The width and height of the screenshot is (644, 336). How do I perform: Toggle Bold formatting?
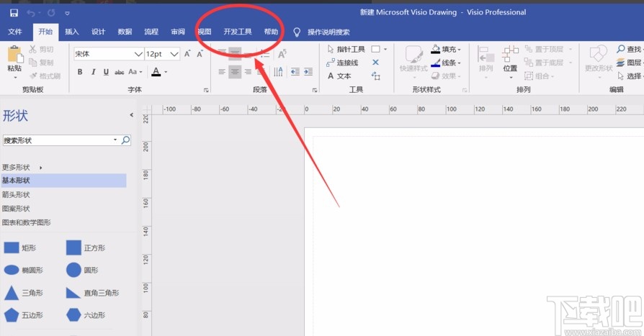tap(80, 72)
